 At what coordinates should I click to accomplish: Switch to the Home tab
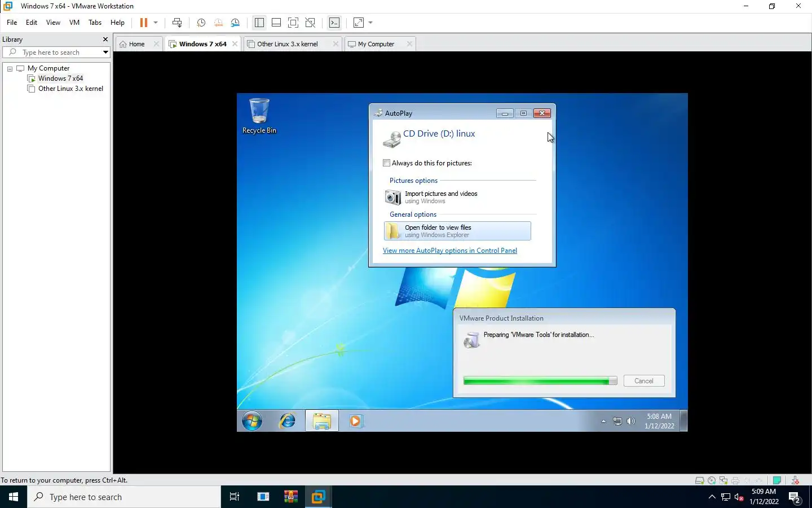click(136, 44)
